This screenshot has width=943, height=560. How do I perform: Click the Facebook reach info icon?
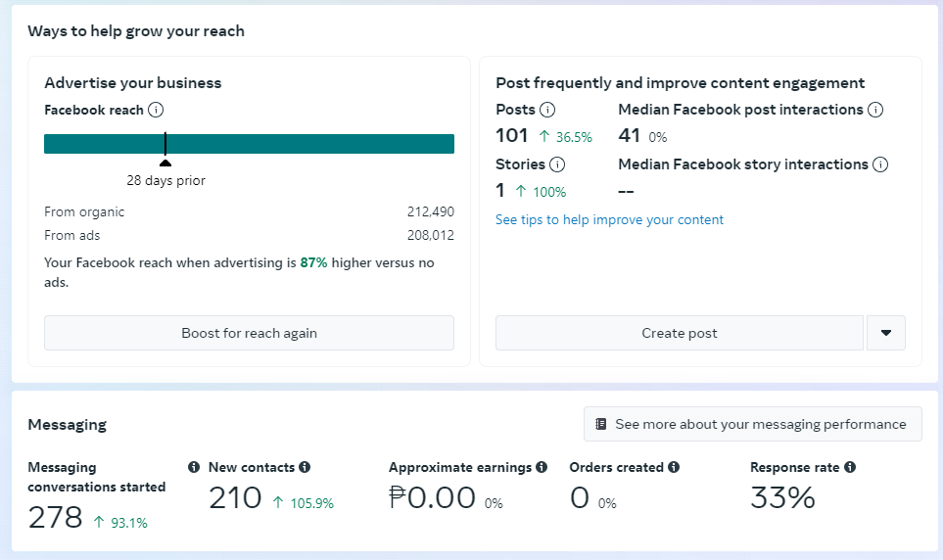tap(156, 110)
